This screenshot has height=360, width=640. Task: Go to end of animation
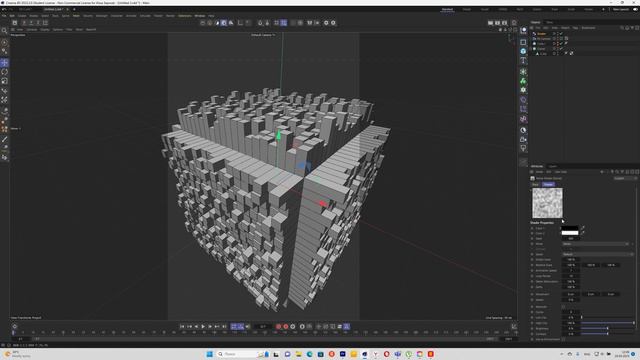pyautogui.click(x=224, y=327)
